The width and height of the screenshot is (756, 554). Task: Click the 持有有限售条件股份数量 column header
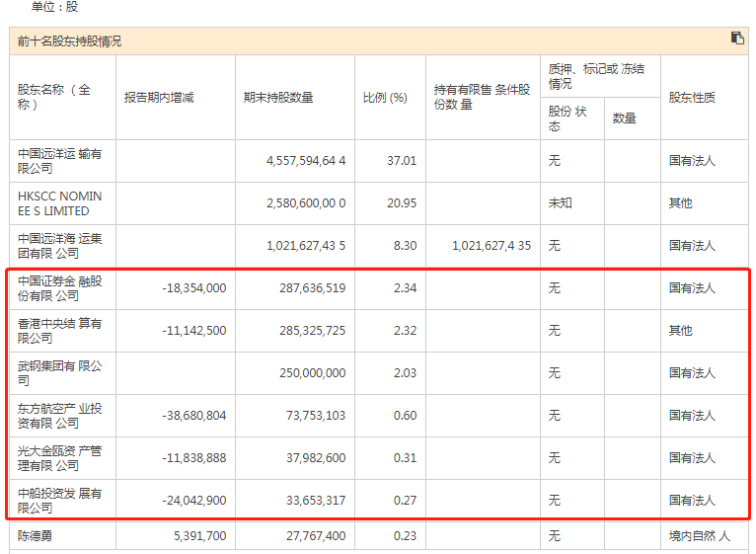coord(482,97)
